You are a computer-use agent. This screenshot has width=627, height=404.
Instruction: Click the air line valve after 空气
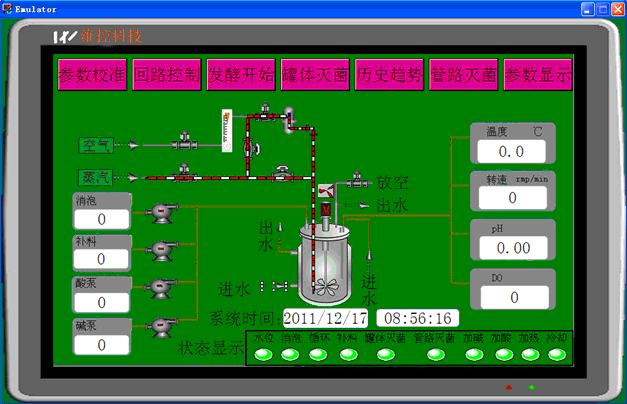(x=185, y=141)
